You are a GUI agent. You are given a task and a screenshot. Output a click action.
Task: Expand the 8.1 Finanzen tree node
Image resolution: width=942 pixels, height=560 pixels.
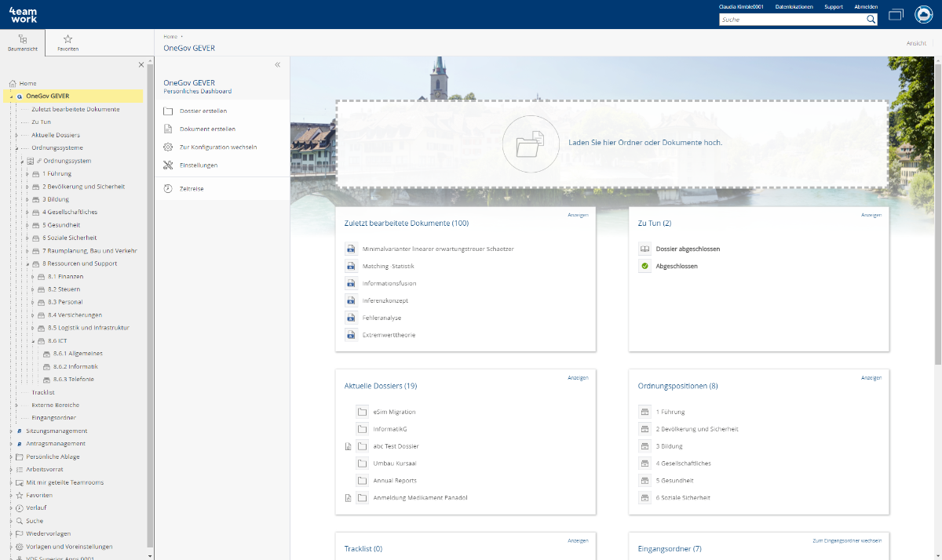[33, 277]
